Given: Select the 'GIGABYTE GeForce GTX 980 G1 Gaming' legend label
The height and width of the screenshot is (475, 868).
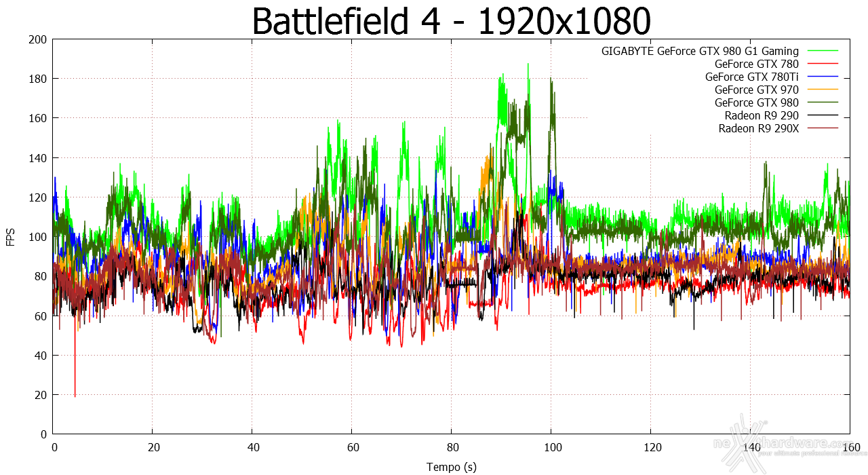Looking at the screenshot, I should [x=700, y=51].
